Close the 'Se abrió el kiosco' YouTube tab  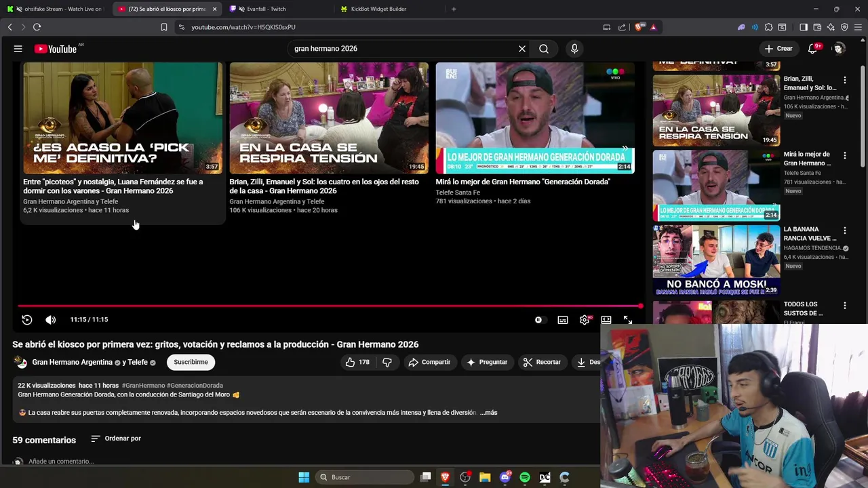214,9
